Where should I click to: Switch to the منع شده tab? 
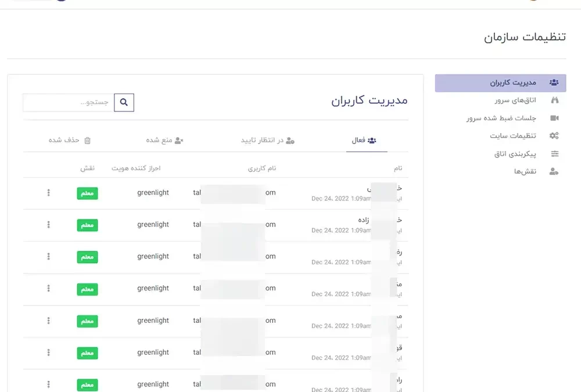(164, 141)
